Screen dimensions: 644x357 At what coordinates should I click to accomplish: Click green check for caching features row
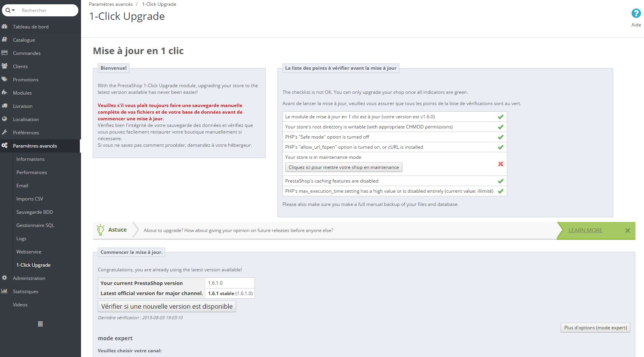501,181
